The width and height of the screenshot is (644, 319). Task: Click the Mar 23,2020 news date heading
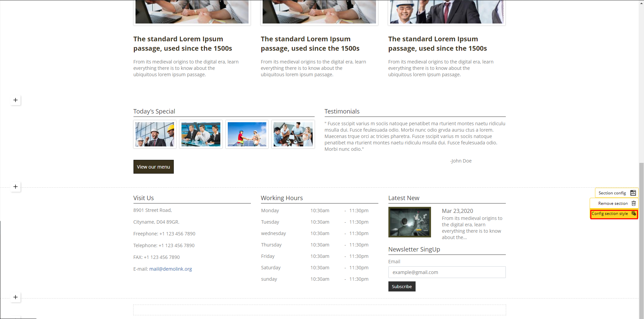coord(457,211)
